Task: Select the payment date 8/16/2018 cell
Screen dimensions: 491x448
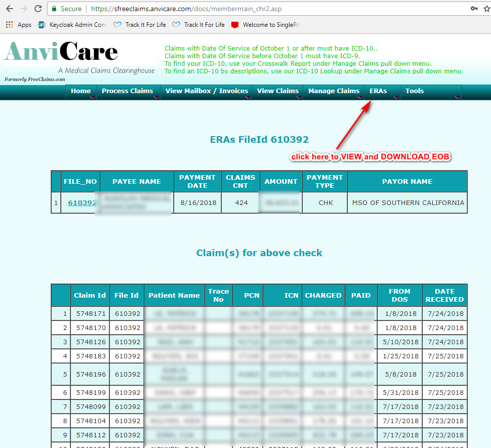Action: (x=198, y=203)
